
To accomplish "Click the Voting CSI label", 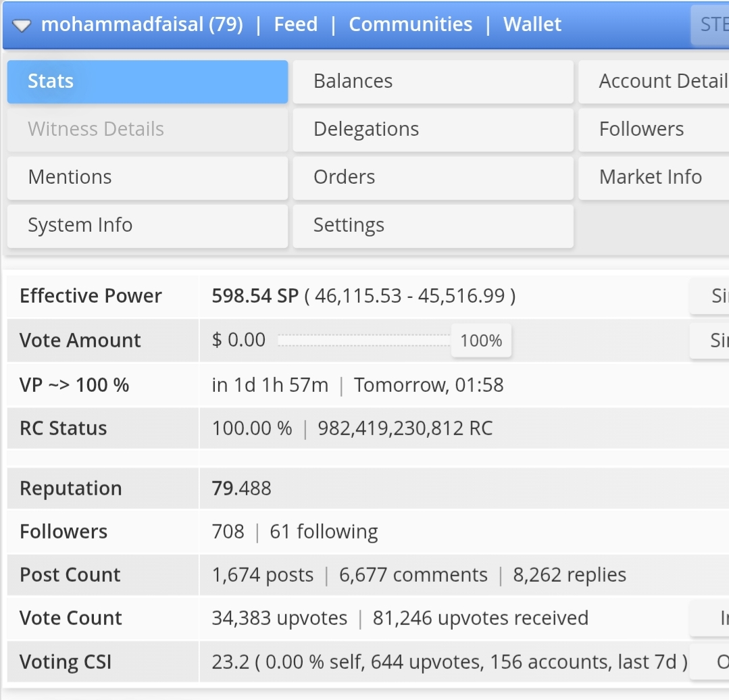I will click(x=66, y=662).
